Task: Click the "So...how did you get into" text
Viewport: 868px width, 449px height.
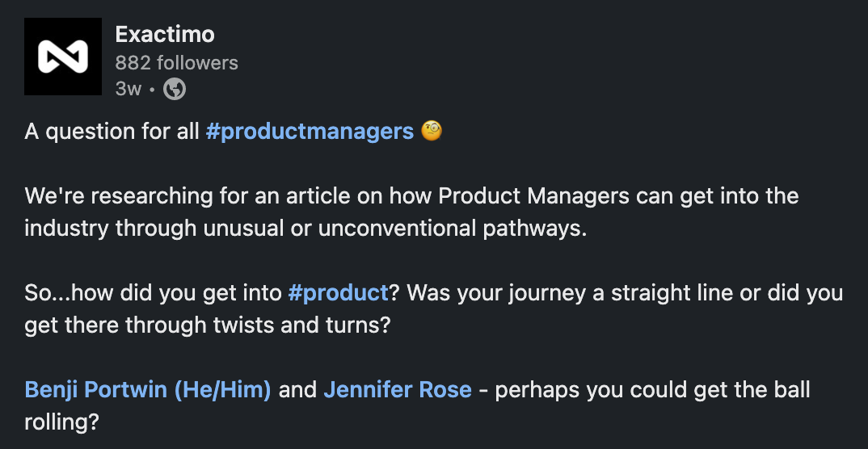Action: click(154, 292)
